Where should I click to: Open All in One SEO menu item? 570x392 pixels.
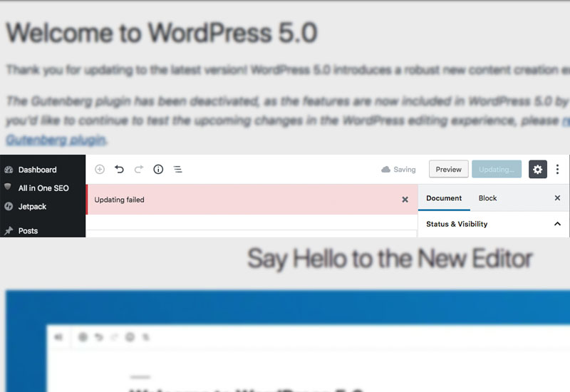pyautogui.click(x=43, y=188)
